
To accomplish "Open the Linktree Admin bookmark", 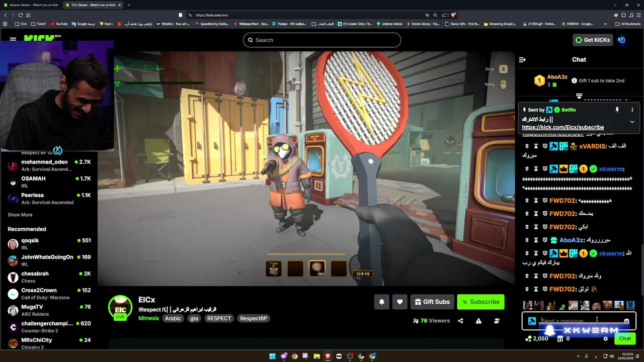I will (389, 24).
